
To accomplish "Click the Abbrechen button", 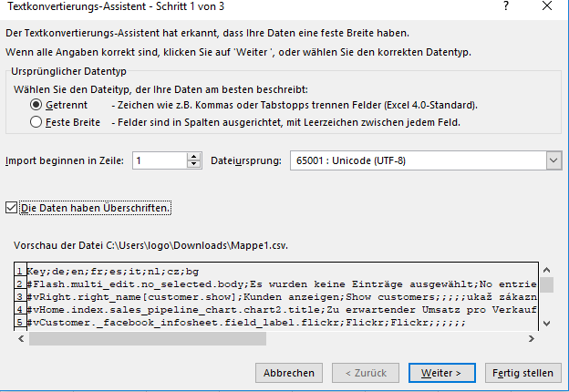I will [290, 373].
